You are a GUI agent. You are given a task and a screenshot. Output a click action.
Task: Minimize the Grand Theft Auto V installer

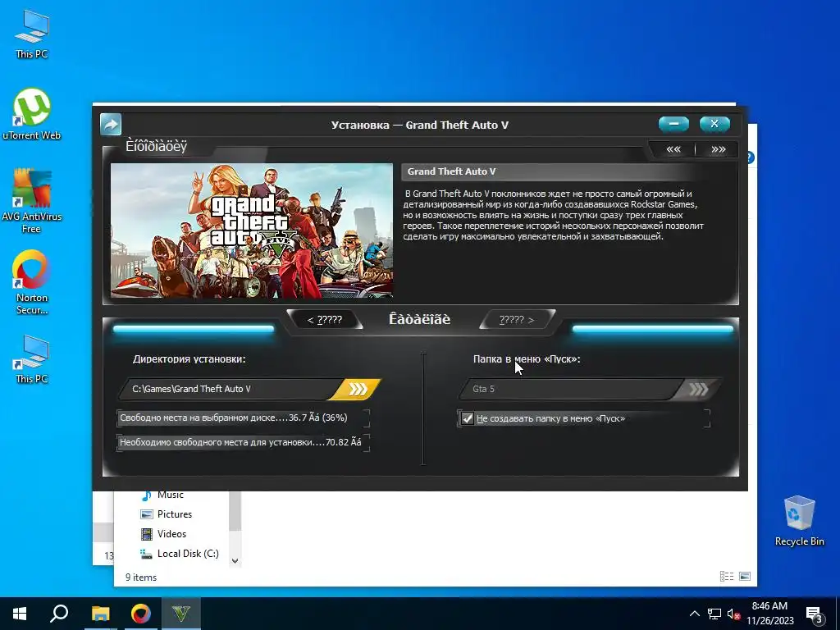pos(674,125)
